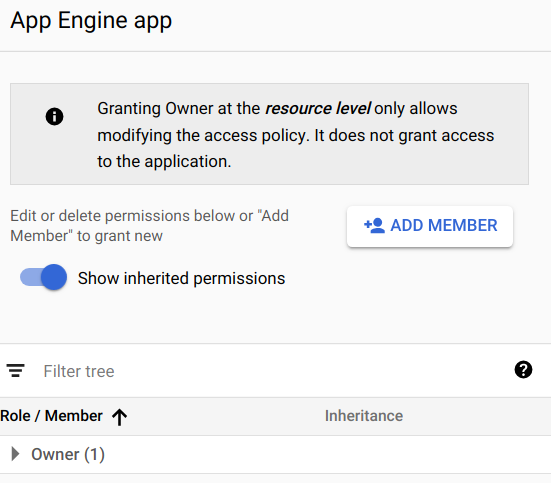The image size is (551, 483).
Task: Click 'Show inherited permissions' label text
Action: [x=181, y=278]
